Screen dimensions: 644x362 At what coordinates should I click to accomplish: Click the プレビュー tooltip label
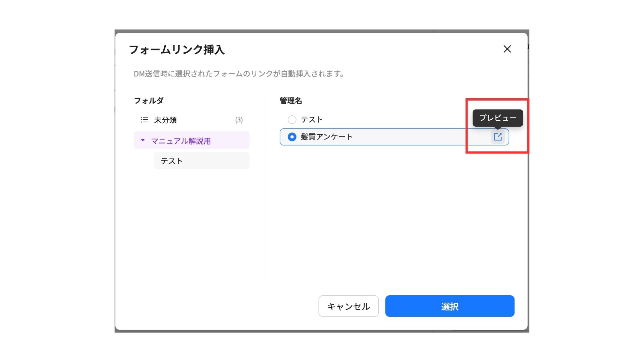(498, 118)
